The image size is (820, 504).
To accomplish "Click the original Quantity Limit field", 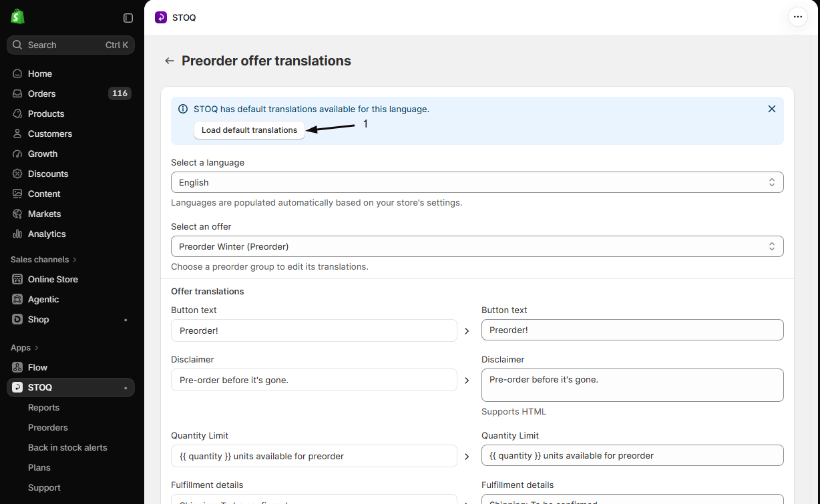I will pyautogui.click(x=314, y=456).
